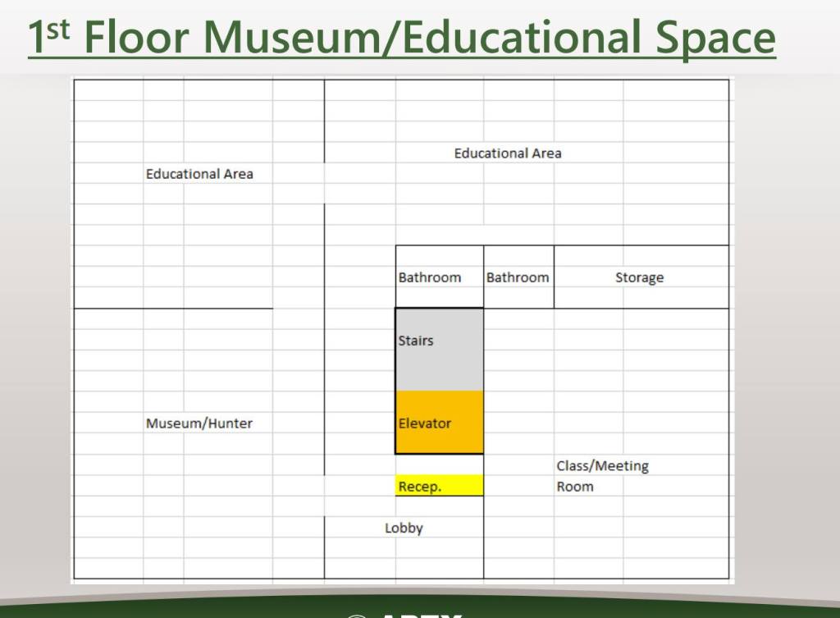Click the dark green footer bar
The height and width of the screenshot is (618, 840).
[164, 610]
